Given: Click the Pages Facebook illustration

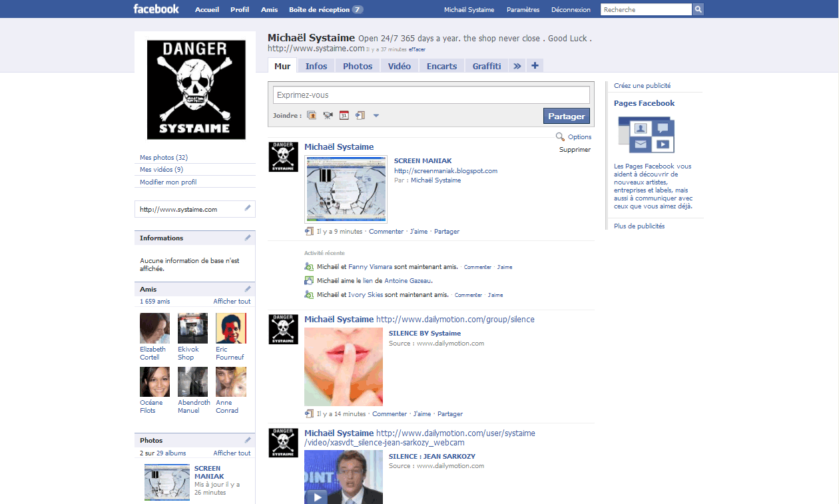Looking at the screenshot, I should pos(646,134).
